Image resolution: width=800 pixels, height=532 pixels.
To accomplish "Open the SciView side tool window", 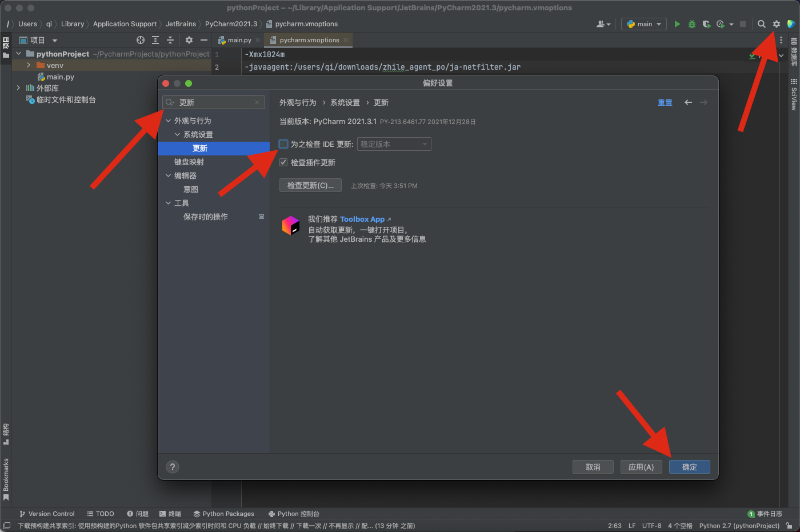I will [x=794, y=94].
